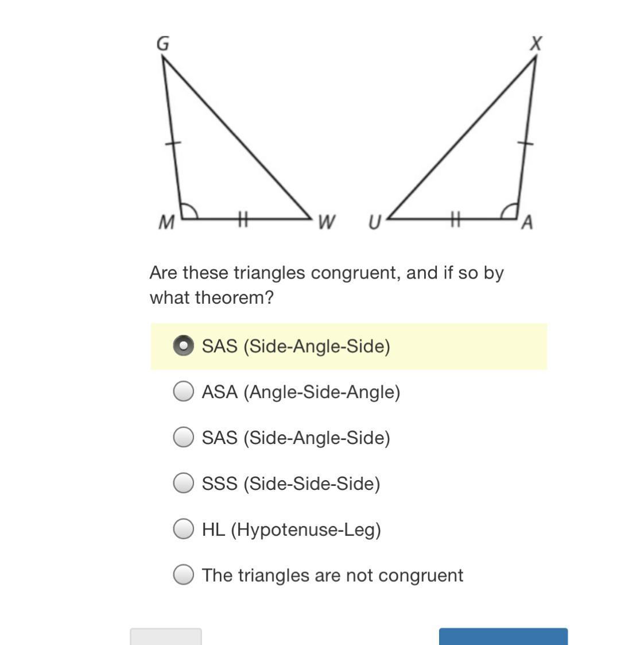Select the HL (Hypotenuse-Leg) radio button
The image size is (644, 645).
[x=183, y=529]
